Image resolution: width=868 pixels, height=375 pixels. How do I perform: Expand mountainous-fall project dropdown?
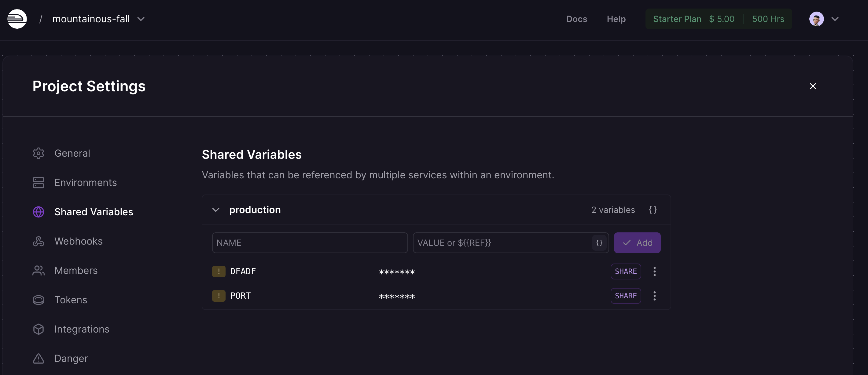141,19
